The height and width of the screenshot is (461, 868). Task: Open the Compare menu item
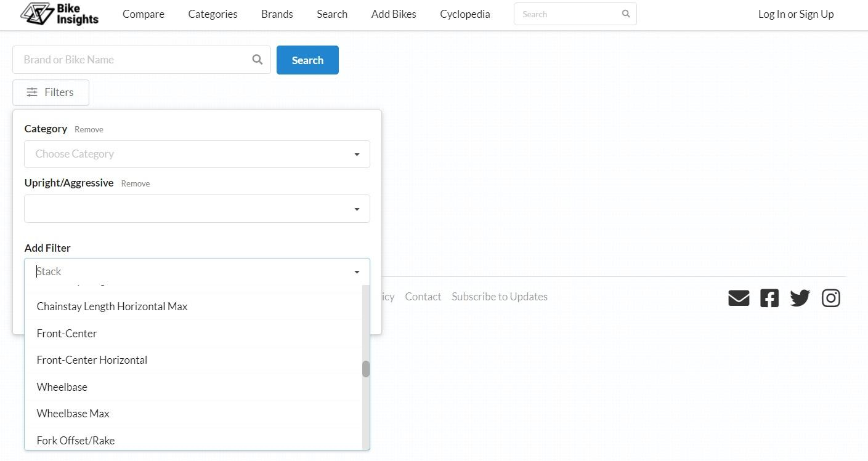tap(144, 14)
